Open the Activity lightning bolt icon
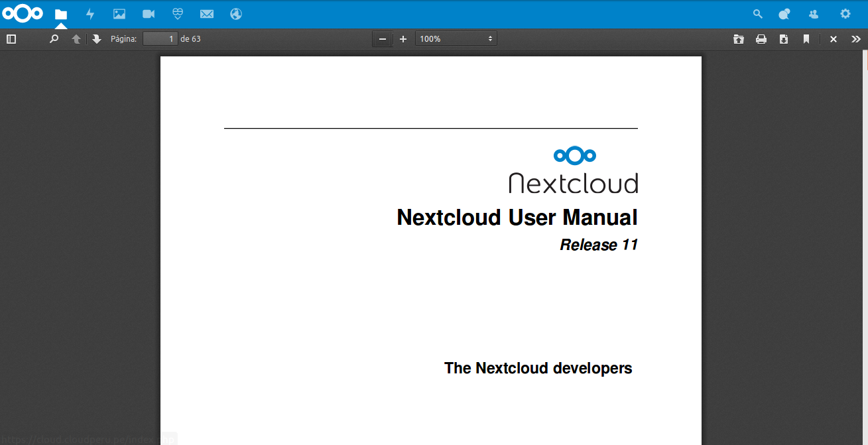The height and width of the screenshot is (445, 868). click(x=90, y=14)
